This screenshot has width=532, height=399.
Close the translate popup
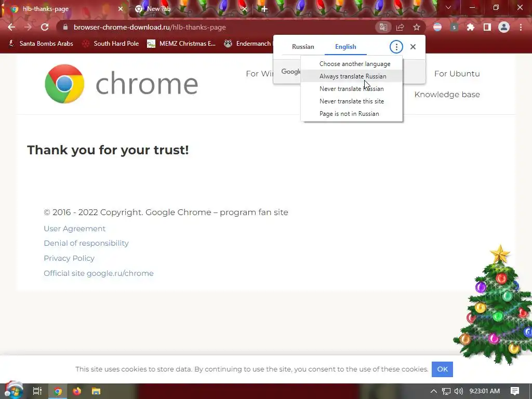(413, 47)
